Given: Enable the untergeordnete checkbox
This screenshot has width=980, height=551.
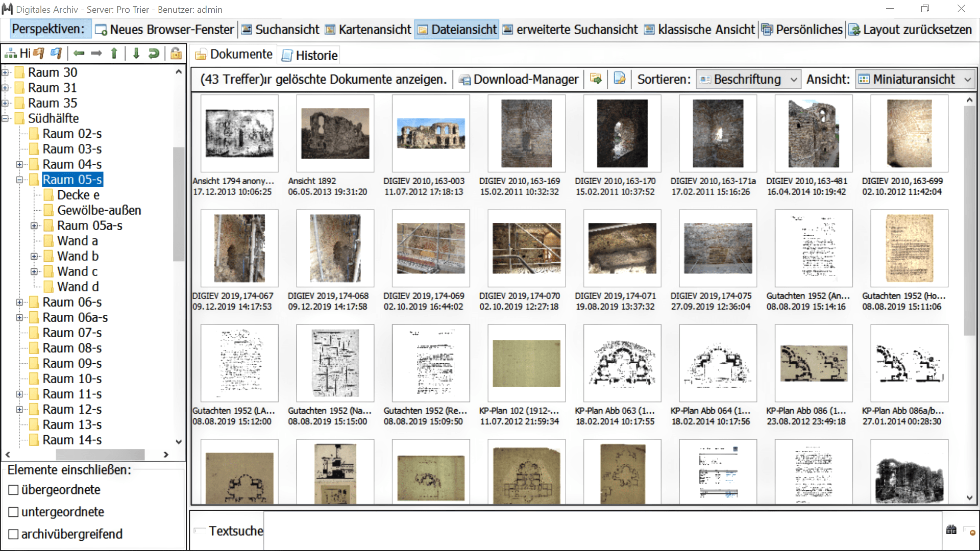Looking at the screenshot, I should 14,512.
